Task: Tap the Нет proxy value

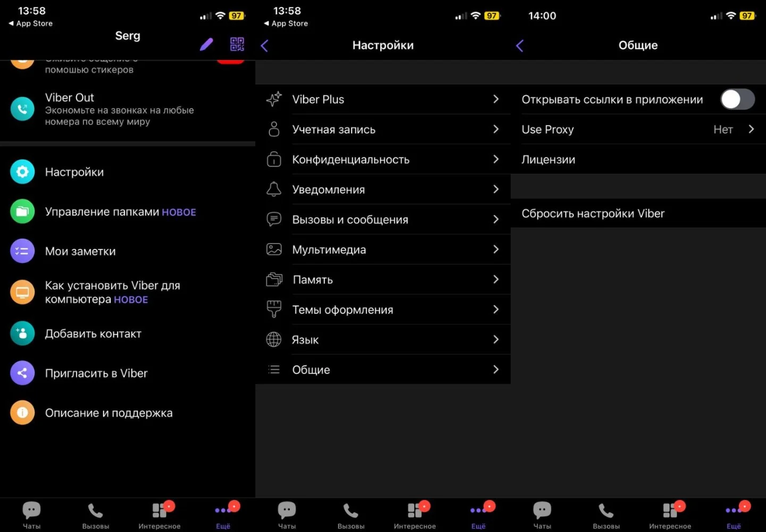Action: 723,129
